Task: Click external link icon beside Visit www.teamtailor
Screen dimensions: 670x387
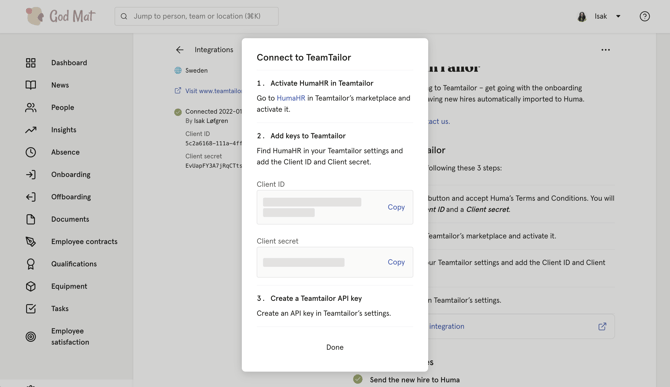Action: (x=178, y=91)
